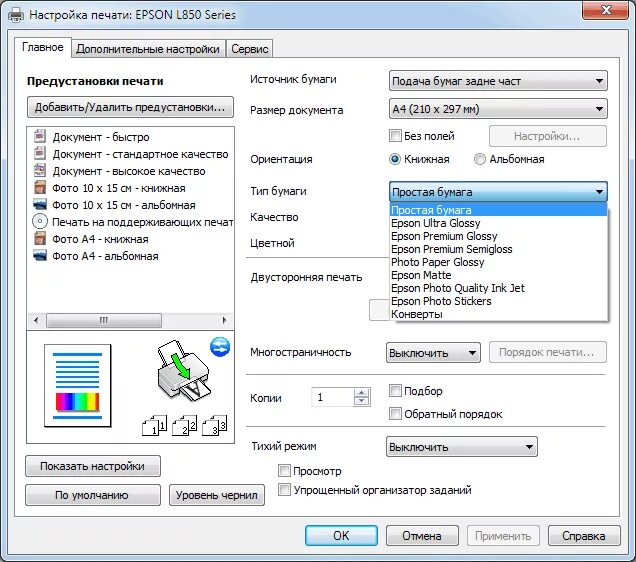Choose Конверты paper type
The width and height of the screenshot is (636, 562).
pos(498,314)
